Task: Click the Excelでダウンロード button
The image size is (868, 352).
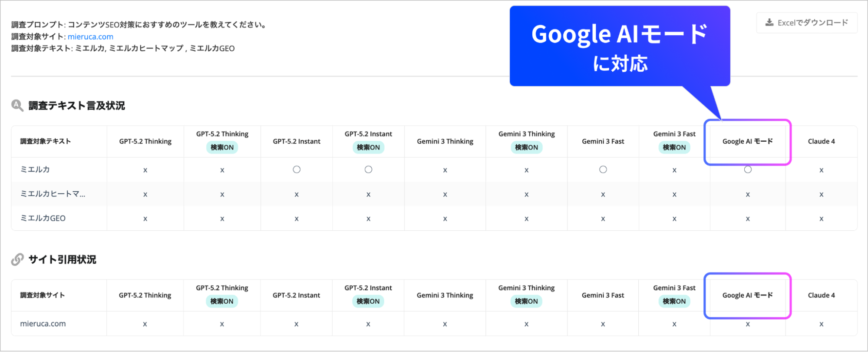Action: tap(807, 23)
